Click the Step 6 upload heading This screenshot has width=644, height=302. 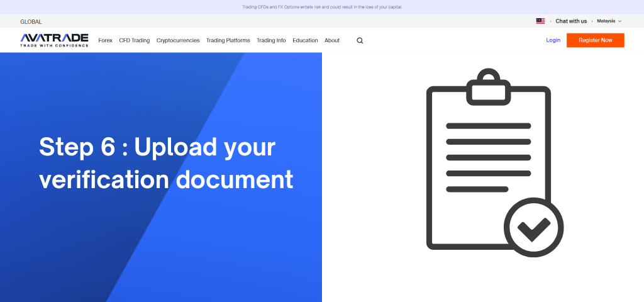(x=166, y=163)
